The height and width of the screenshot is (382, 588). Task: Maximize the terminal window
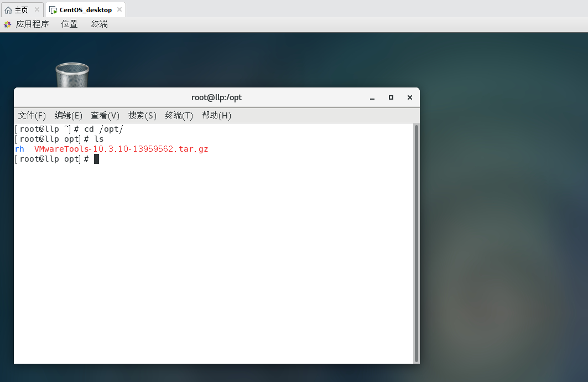tap(391, 97)
